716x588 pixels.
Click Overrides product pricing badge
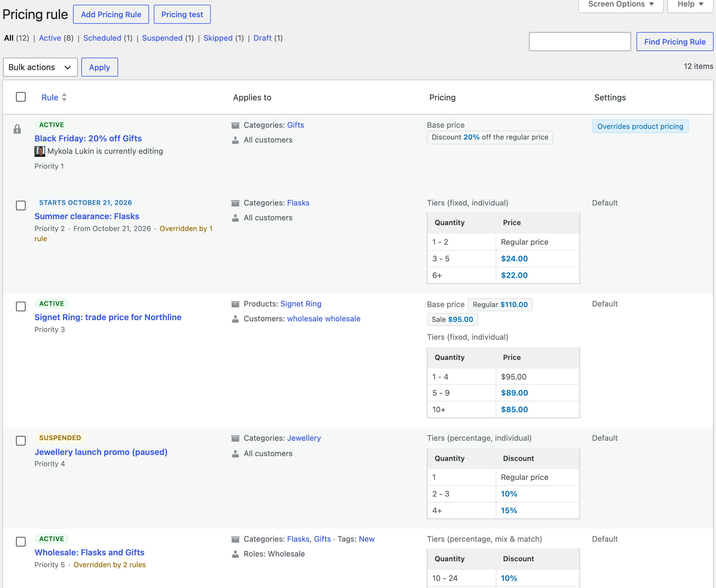[640, 126]
